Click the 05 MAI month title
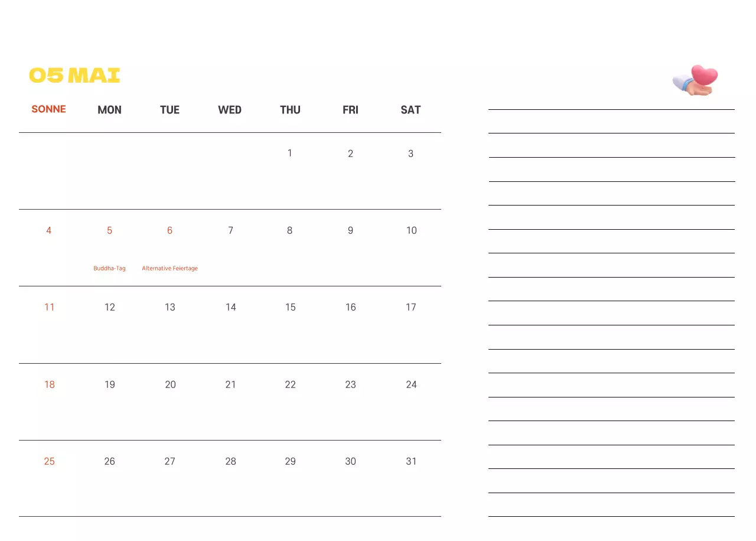Image resolution: width=756 pixels, height=541 pixels. coord(74,76)
